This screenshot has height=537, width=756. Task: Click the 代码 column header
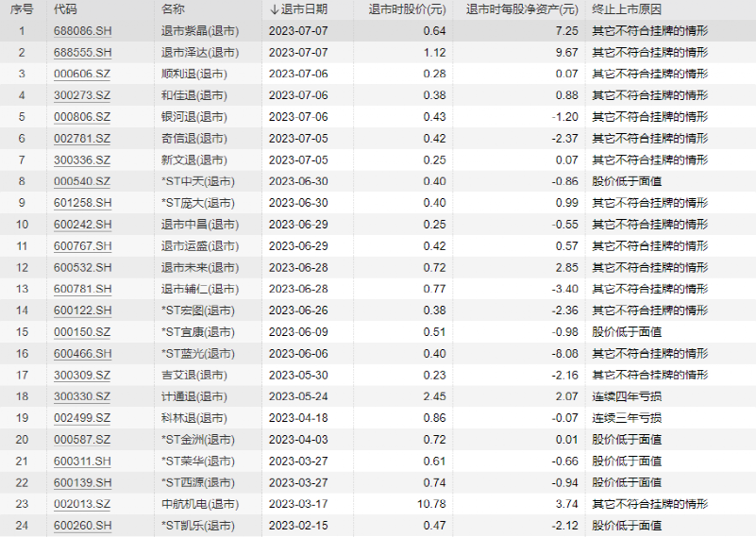(x=66, y=9)
